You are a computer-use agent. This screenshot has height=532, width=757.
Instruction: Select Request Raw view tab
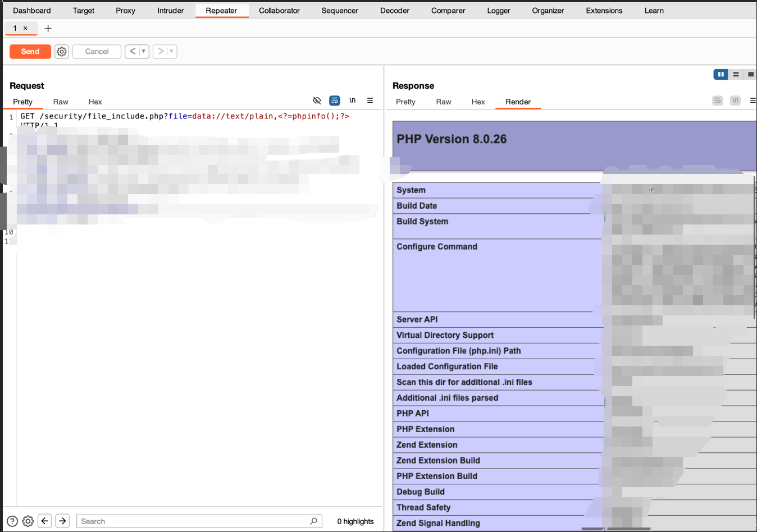(61, 102)
